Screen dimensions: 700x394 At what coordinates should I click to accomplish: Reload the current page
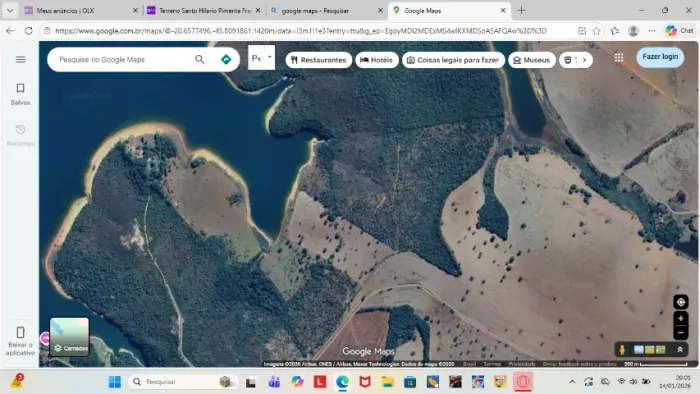[x=29, y=31]
